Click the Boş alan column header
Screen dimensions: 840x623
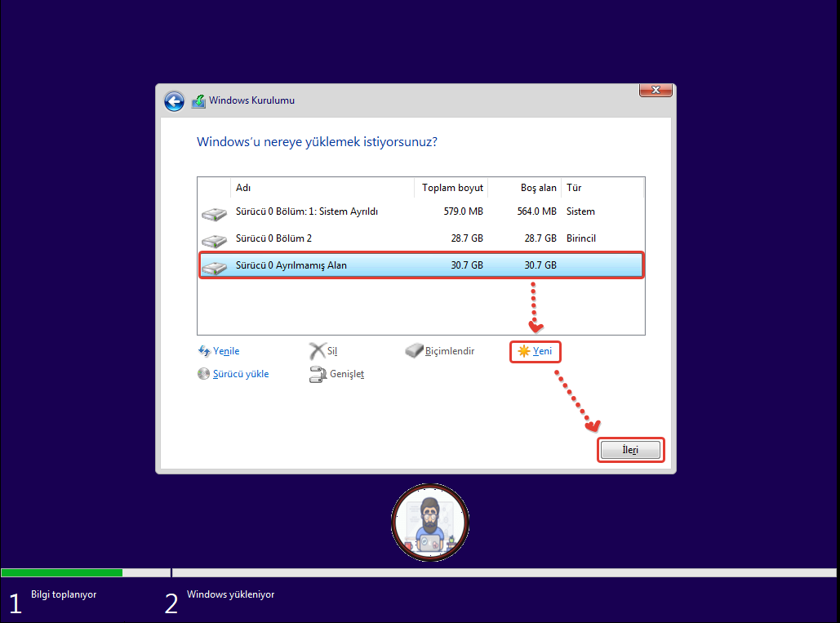pyautogui.click(x=524, y=188)
